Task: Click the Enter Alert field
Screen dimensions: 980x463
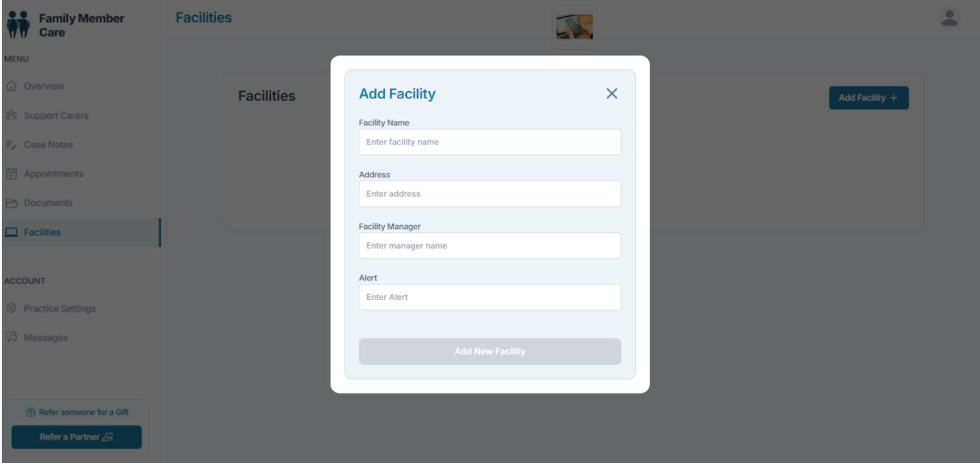Action: [x=490, y=297]
